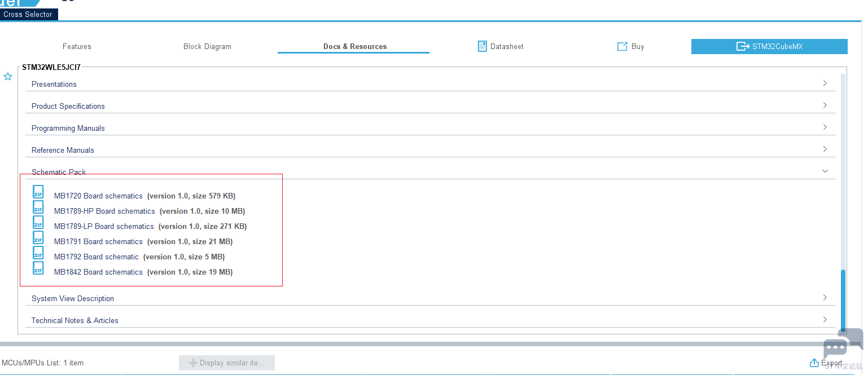
Task: Click the Programming Manuals section title
Action: point(68,128)
